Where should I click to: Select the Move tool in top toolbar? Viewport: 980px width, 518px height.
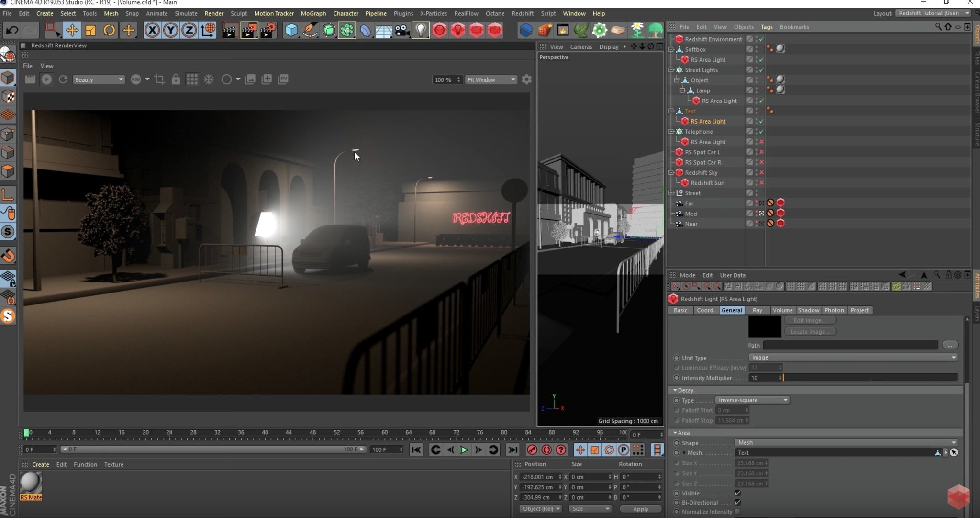tap(72, 31)
